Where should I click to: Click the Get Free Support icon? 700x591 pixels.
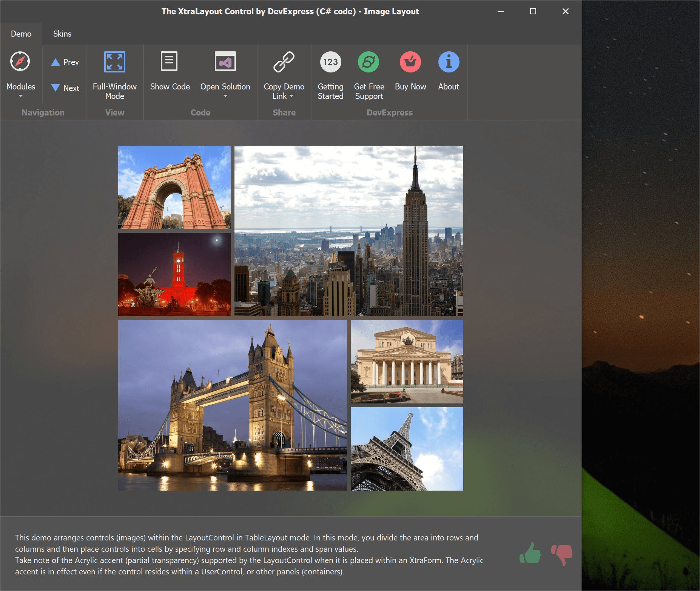[x=369, y=62]
